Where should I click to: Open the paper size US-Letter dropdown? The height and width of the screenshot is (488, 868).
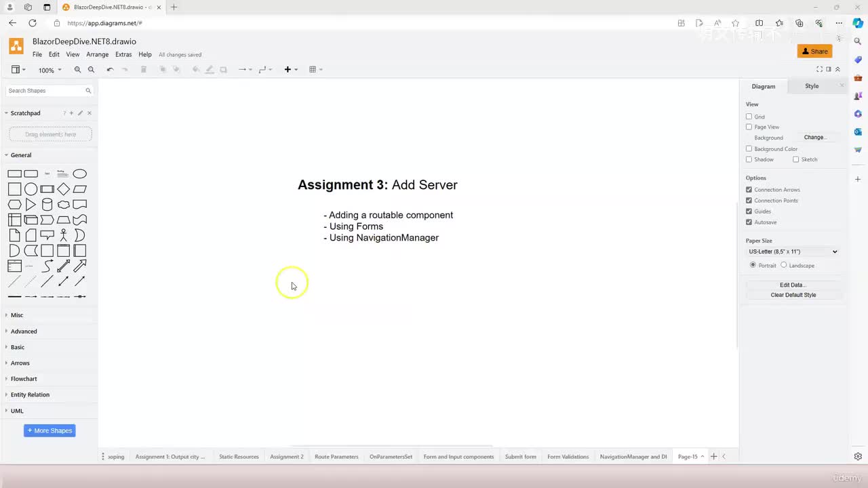click(x=793, y=251)
